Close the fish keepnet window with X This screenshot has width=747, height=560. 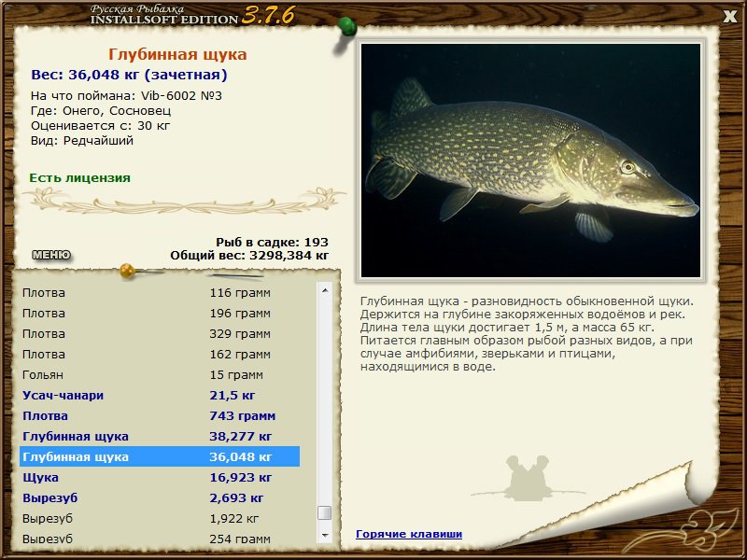[x=729, y=17]
